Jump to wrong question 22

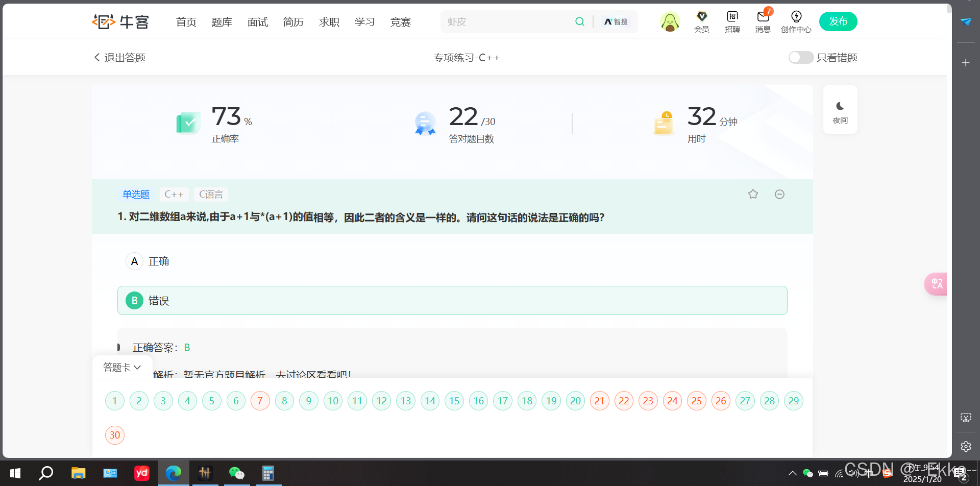(x=624, y=401)
